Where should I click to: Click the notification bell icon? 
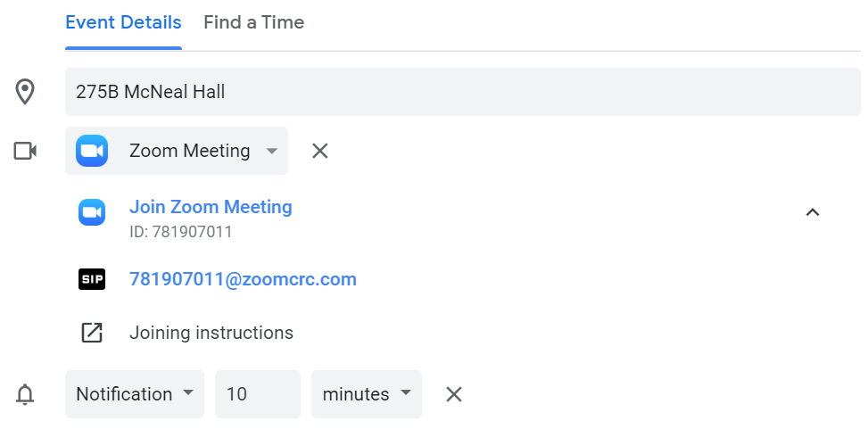coord(25,395)
